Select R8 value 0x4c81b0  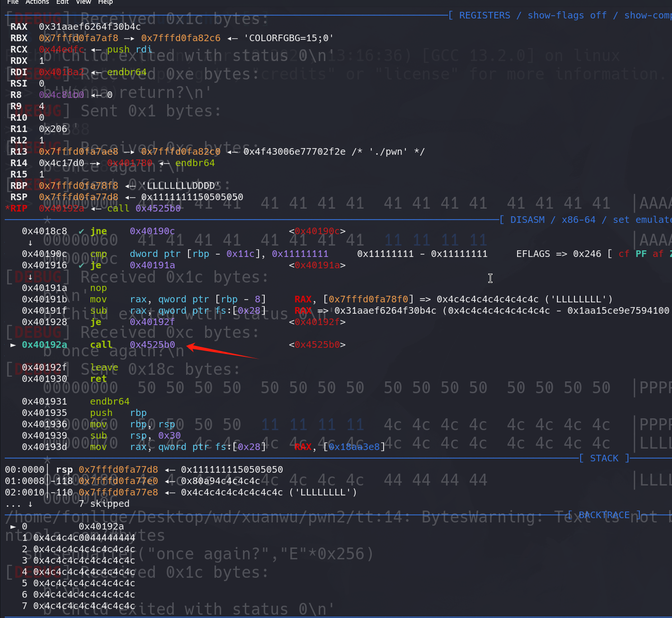click(62, 95)
